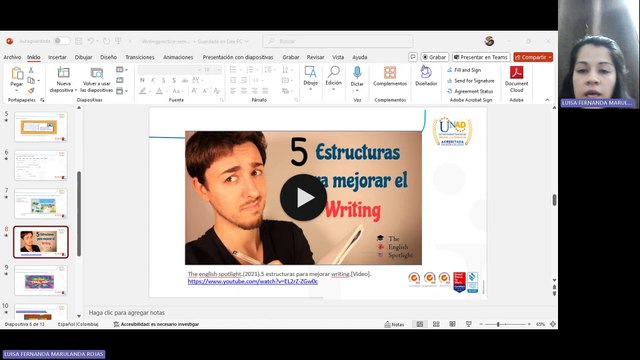Switch to Slide Sorter view icon
640x360 pixels.
[436, 324]
